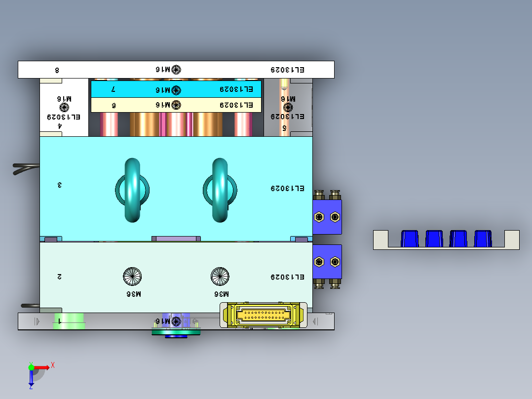Viewport: 532px width, 399px height.
Task: Click the mirrored EL13029 label on plate 7
Action: tap(236, 89)
